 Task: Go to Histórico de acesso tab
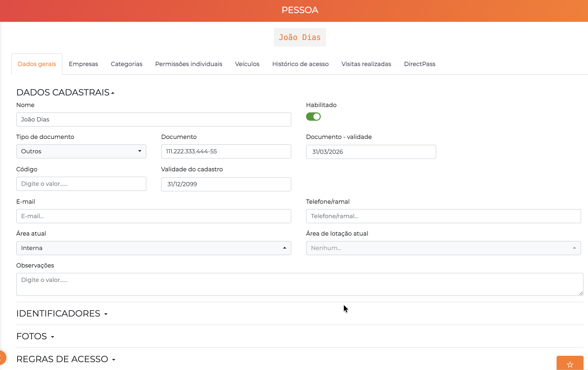pos(300,64)
